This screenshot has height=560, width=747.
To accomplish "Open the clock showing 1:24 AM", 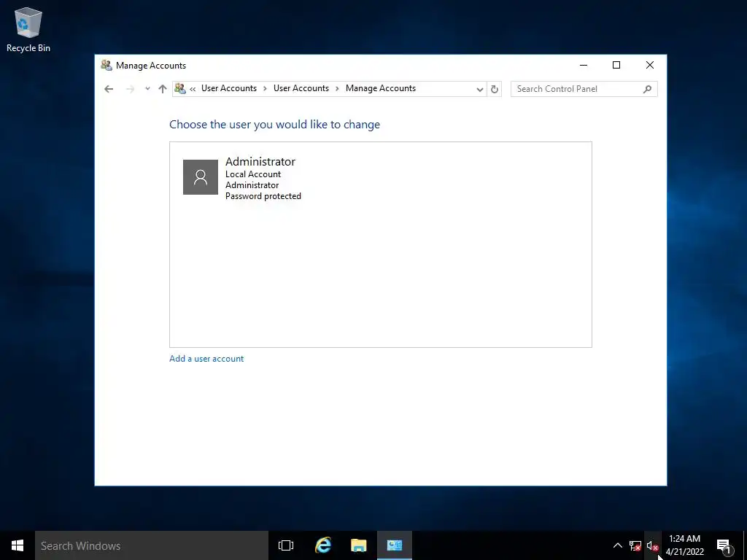I will 684,545.
